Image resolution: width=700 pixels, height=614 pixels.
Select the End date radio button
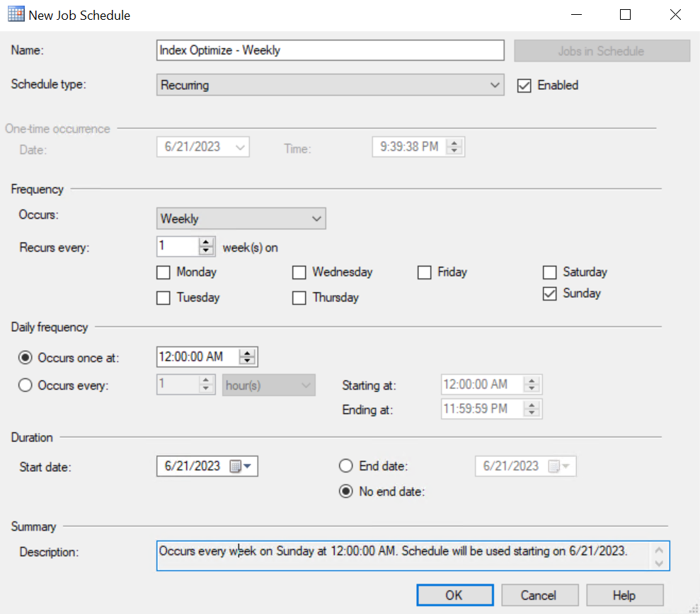point(346,466)
